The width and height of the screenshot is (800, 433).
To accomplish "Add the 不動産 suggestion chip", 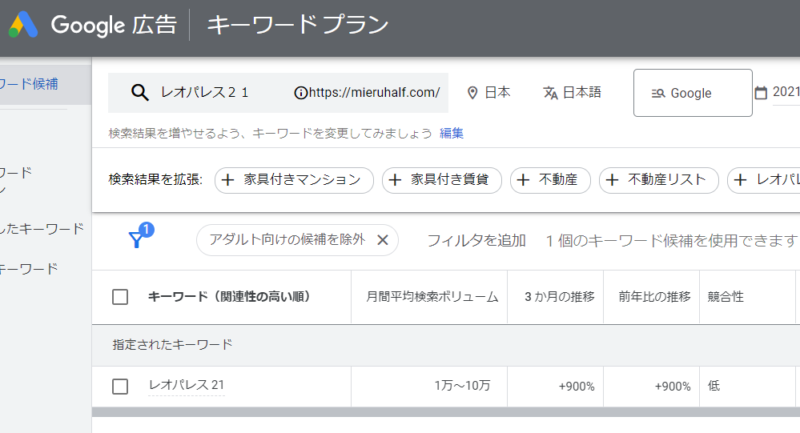I will [550, 180].
